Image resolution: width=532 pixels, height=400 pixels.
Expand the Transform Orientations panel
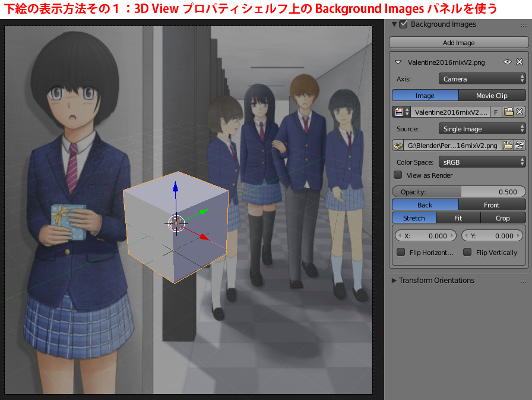[394, 281]
